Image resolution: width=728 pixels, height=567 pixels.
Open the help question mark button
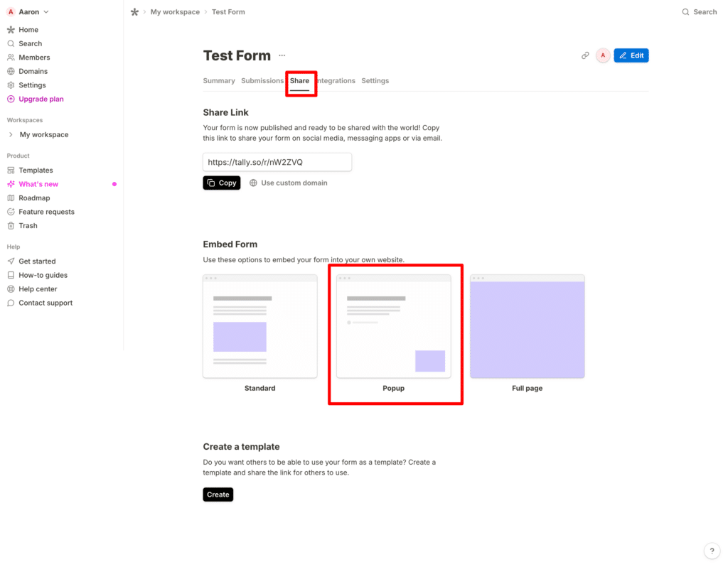click(x=712, y=551)
